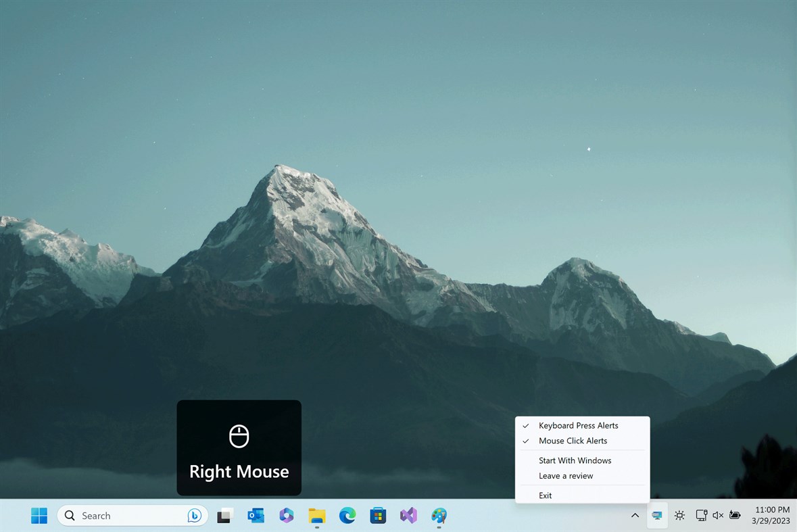The height and width of the screenshot is (532, 797).
Task: Open the Paint app in taskbar
Action: pos(439,515)
